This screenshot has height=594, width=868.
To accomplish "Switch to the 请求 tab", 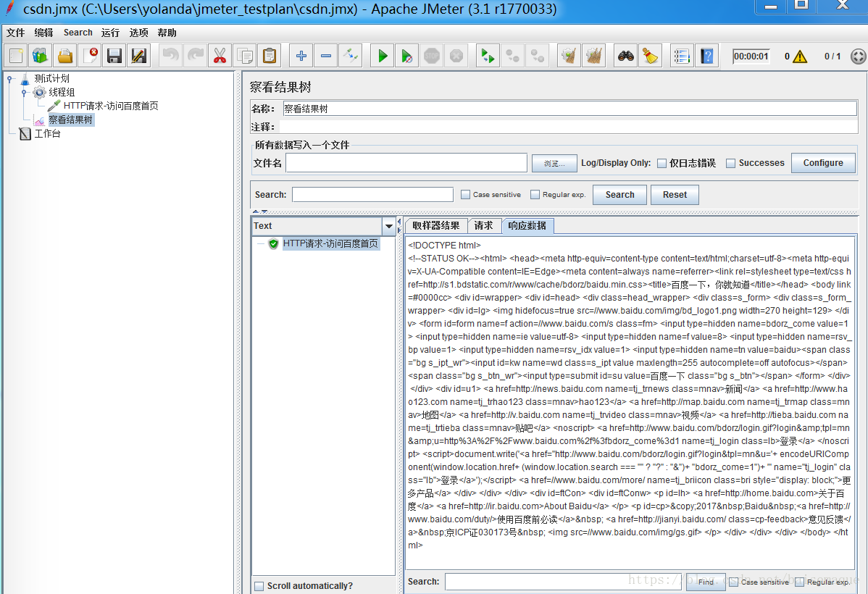I will click(483, 226).
